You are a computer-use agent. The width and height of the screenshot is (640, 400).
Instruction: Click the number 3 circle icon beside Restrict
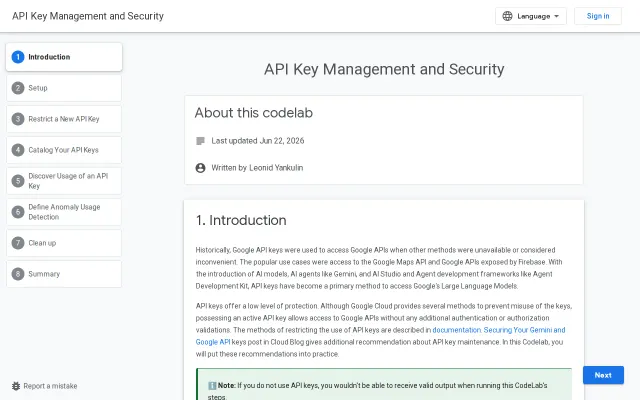pos(18,119)
